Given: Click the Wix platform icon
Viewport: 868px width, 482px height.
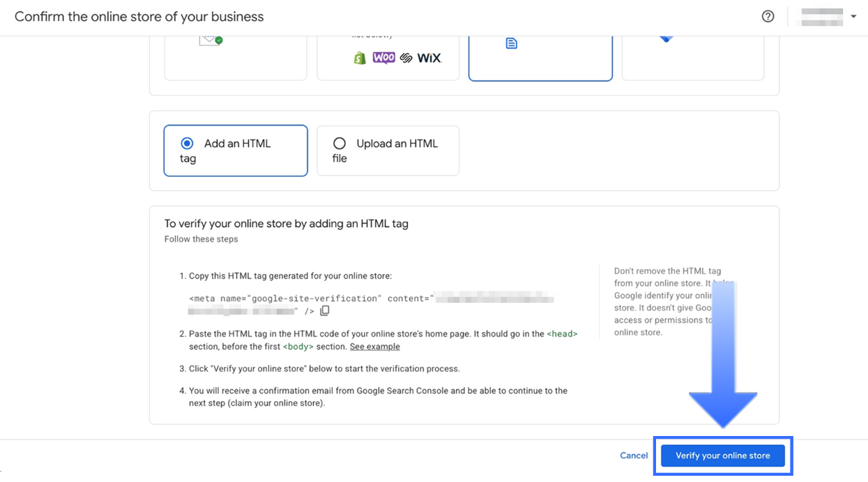Looking at the screenshot, I should tap(428, 58).
